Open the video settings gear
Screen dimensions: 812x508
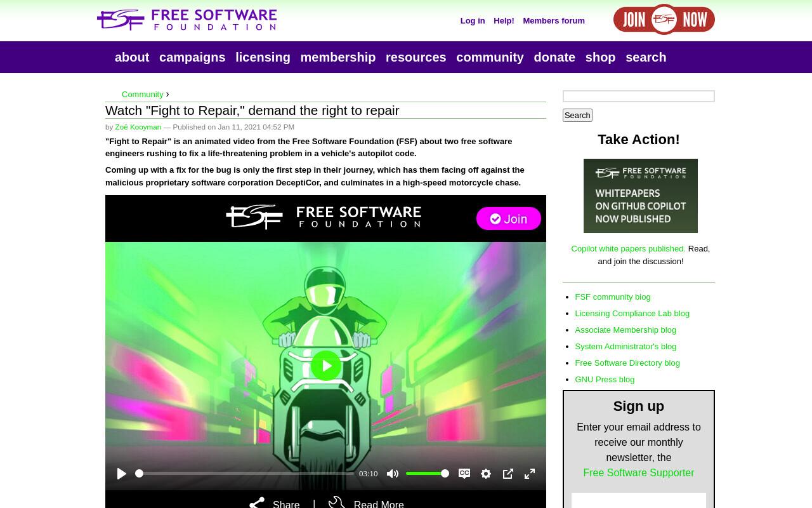click(x=486, y=474)
